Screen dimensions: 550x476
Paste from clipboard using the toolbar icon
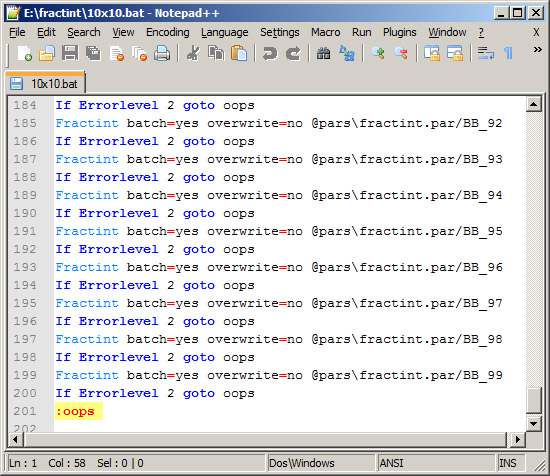pos(239,54)
